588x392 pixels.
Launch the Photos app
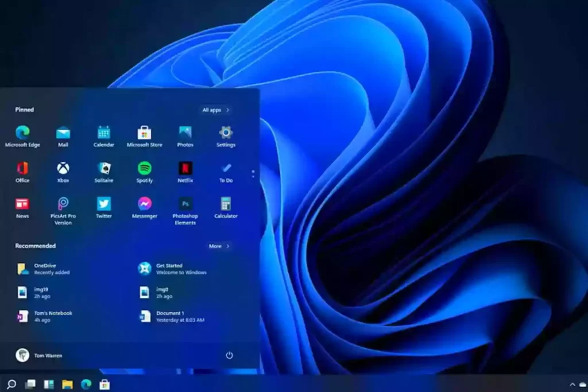coord(185,137)
